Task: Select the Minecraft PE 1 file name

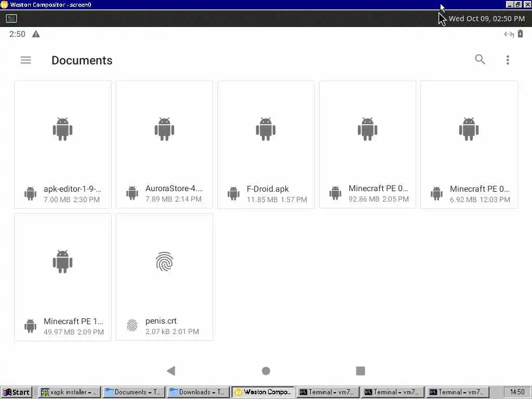Action: point(73,321)
